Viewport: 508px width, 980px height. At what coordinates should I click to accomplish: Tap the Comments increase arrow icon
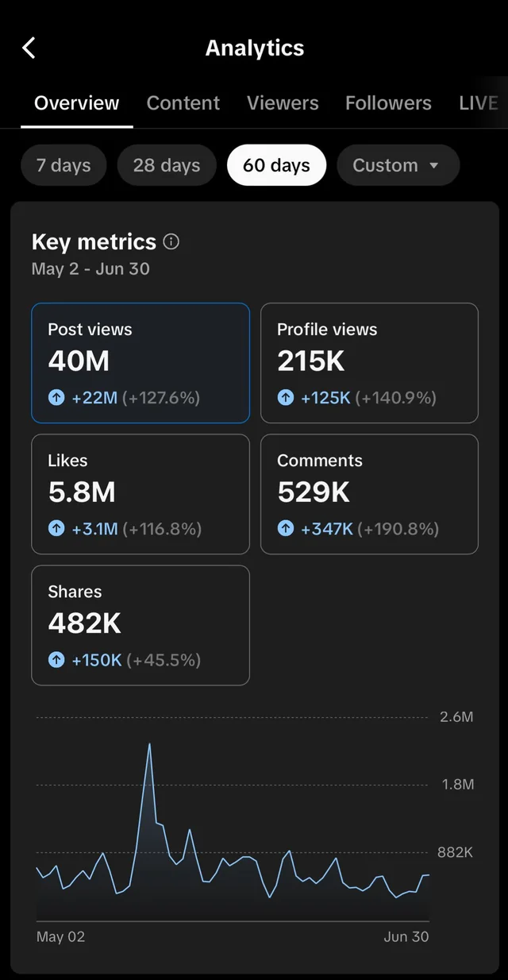(x=286, y=529)
